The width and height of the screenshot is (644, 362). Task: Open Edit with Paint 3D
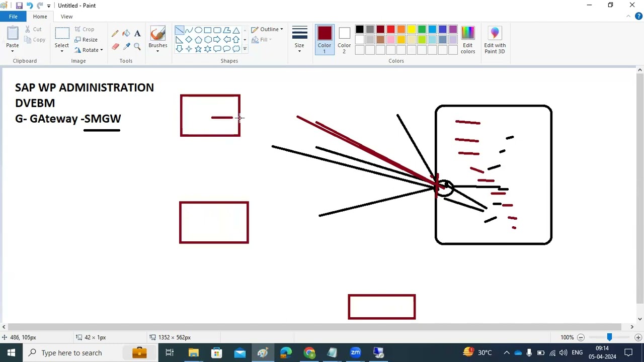coord(495,40)
